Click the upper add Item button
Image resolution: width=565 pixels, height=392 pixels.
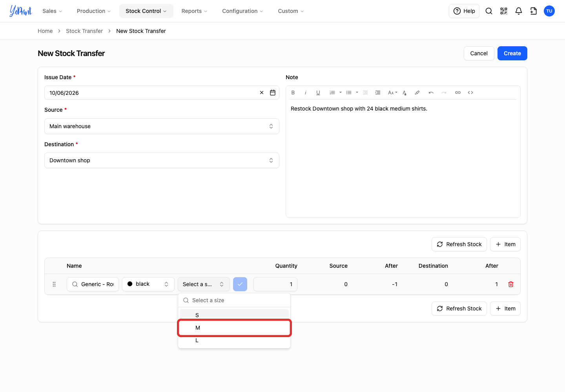point(505,244)
